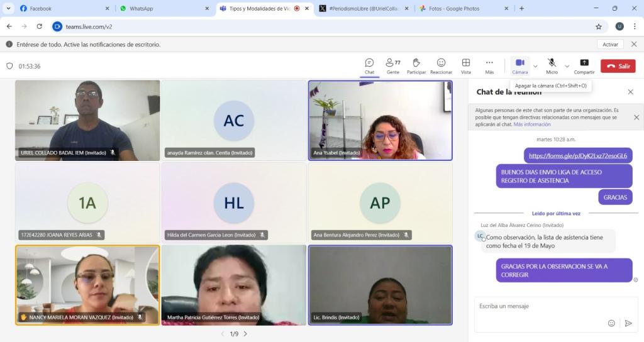This screenshot has height=342, width=644.
Task: Open the browser tab list chevron
Action: pyautogui.click(x=9, y=9)
